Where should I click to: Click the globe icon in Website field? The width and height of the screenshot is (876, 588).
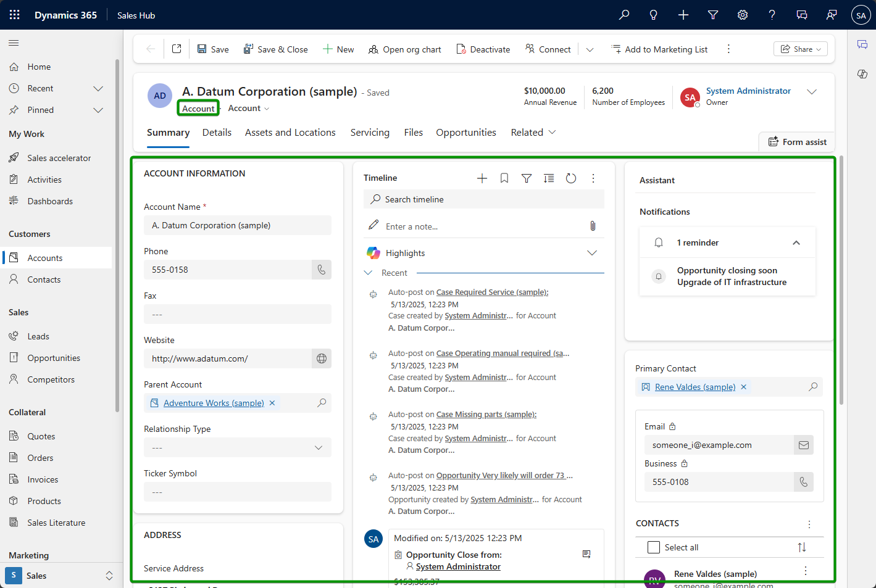pyautogui.click(x=322, y=358)
